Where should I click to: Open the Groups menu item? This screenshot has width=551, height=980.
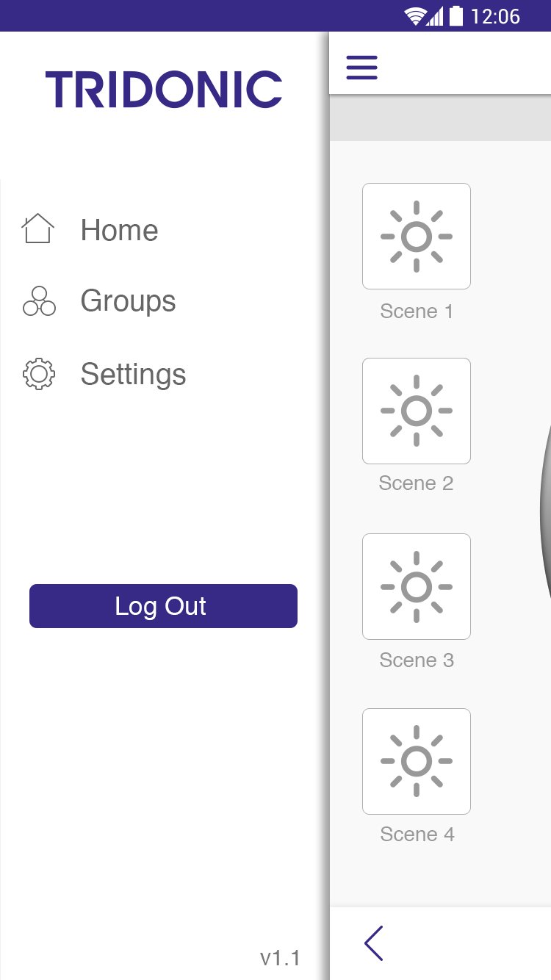click(128, 302)
